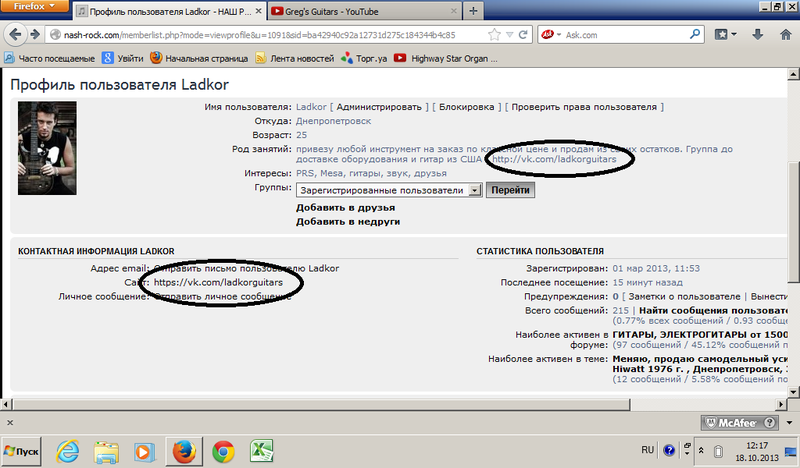Click the vertical scrollbar up arrow
Viewport: 800px width, 468px height.
(x=793, y=75)
